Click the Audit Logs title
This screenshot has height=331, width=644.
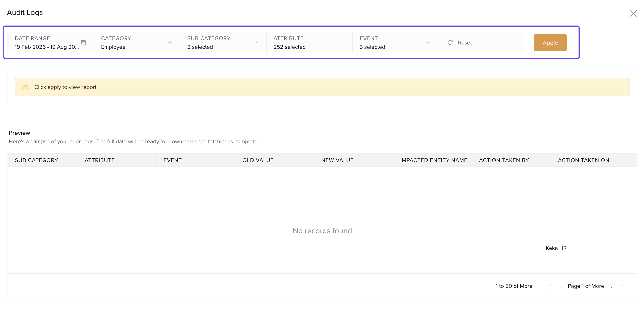pos(25,13)
